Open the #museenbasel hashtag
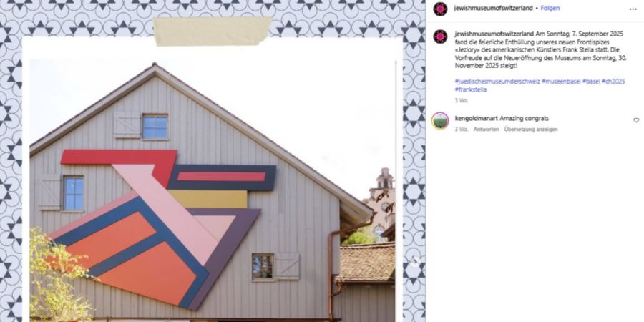This screenshot has height=322, width=644. click(x=560, y=82)
